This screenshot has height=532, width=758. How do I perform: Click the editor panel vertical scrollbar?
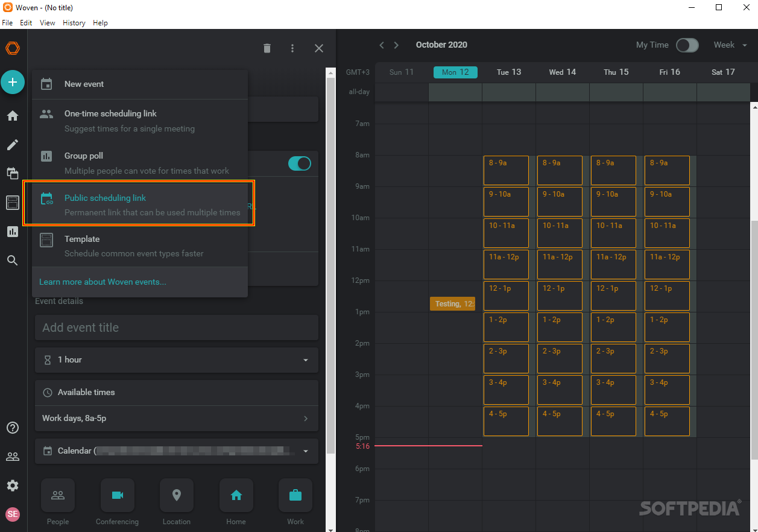(330, 265)
